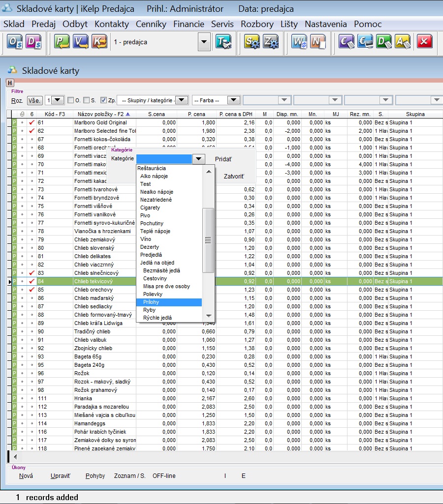Select 'Polievky' in the category list

coord(153,294)
